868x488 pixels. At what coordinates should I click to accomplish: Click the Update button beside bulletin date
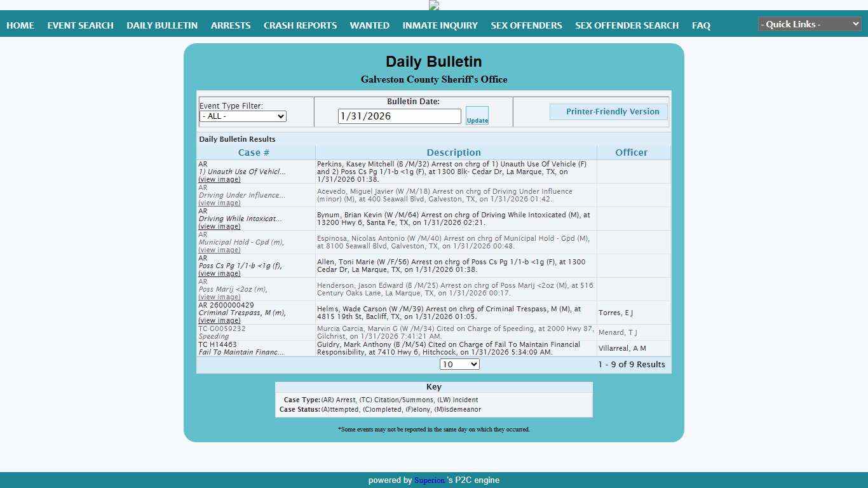477,116
